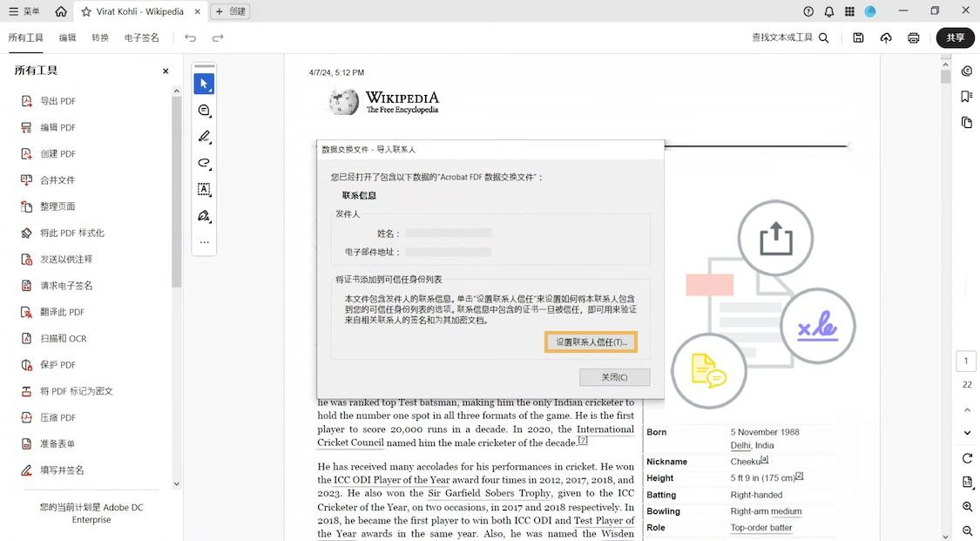Click the print icon in the top toolbar
Screen dimensions: 980x541
pos(913,37)
